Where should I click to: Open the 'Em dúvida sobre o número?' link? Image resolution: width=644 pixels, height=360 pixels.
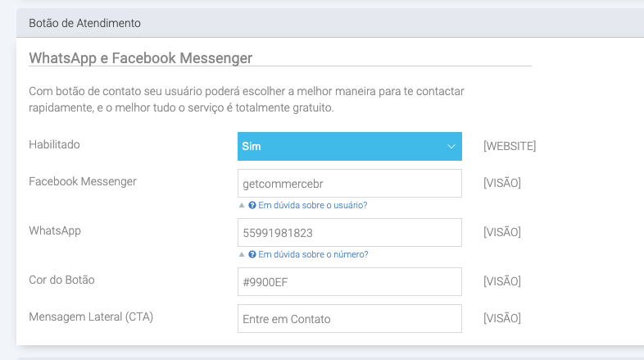313,254
